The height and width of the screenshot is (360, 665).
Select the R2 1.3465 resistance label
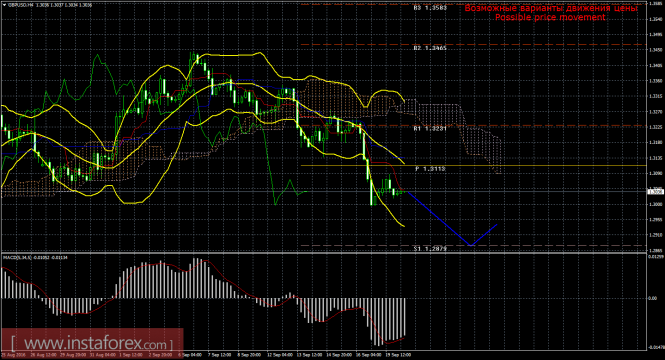[430, 48]
